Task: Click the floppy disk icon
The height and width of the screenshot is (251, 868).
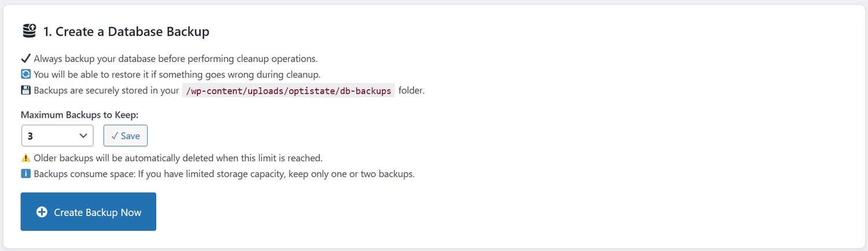Action: point(25,90)
